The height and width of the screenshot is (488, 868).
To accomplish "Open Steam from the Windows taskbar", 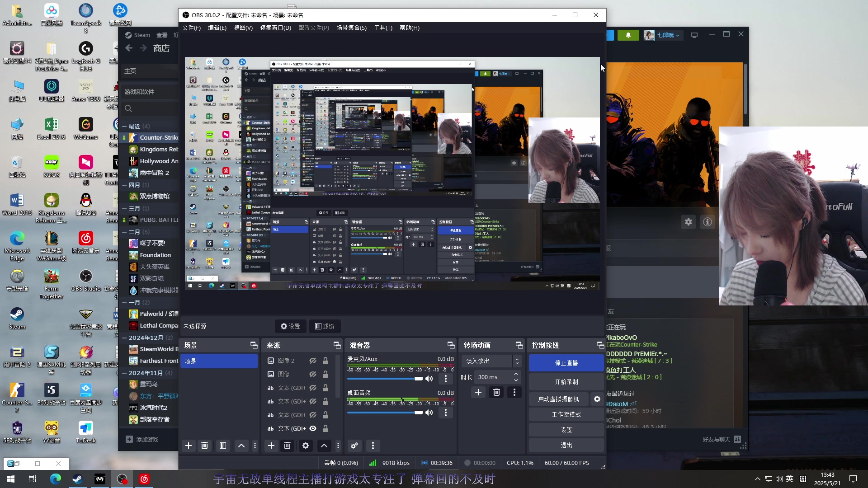I will [77, 479].
